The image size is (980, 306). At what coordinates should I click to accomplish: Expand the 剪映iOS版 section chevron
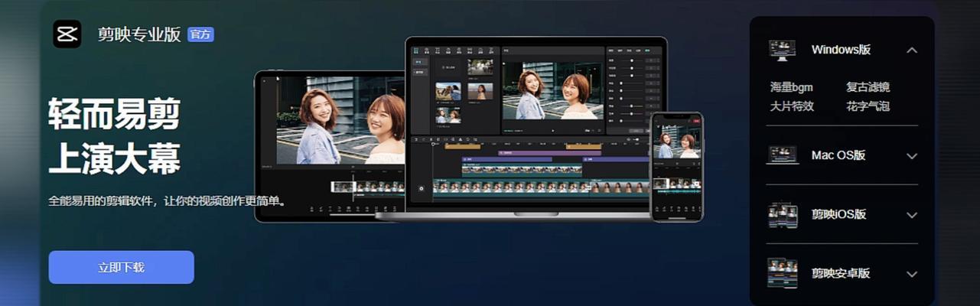[x=911, y=215]
